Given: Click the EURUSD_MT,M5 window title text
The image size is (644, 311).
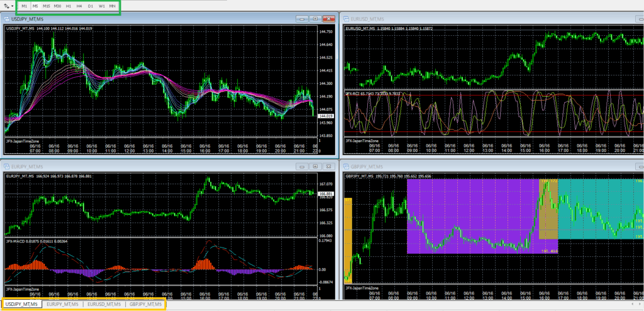Looking at the screenshot, I should point(367,19).
